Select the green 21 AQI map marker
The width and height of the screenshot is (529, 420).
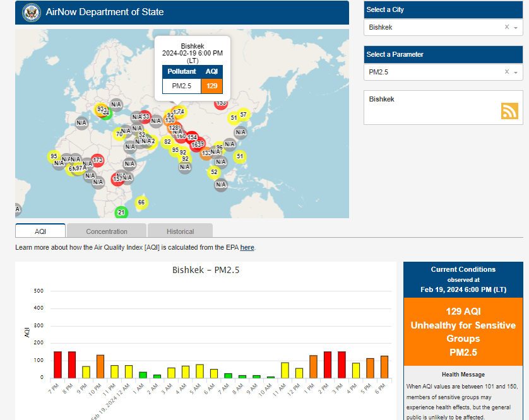tap(121, 213)
